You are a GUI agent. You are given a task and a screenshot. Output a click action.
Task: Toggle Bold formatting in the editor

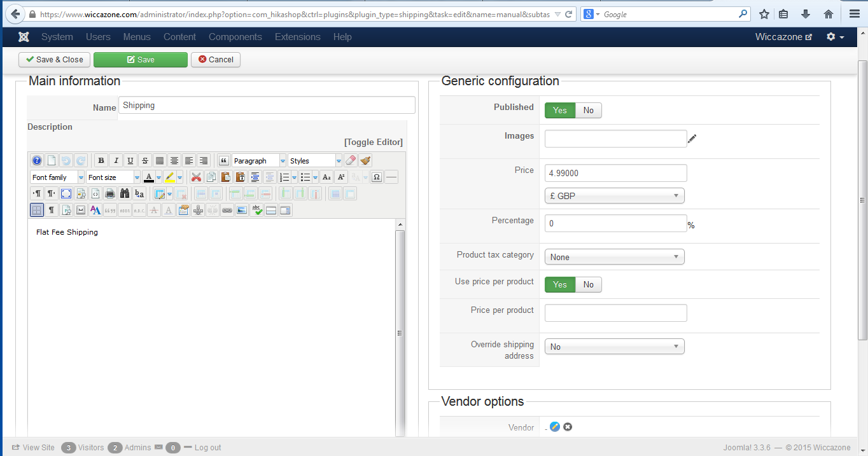click(101, 161)
